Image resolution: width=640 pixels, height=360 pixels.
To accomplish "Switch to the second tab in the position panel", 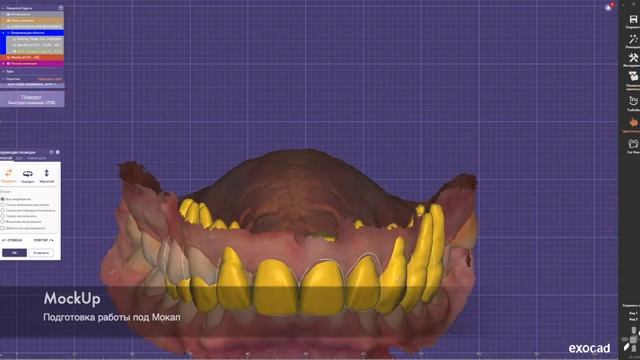I will [x=19, y=158].
